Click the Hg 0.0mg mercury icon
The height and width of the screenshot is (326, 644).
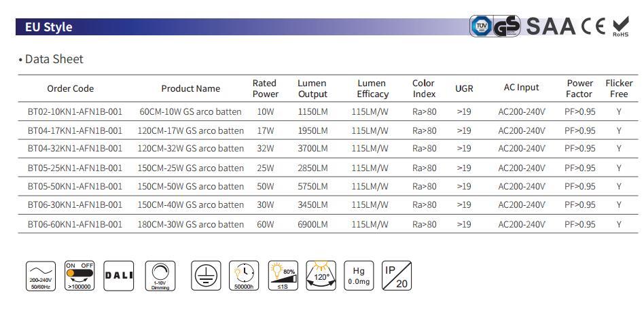(359, 276)
